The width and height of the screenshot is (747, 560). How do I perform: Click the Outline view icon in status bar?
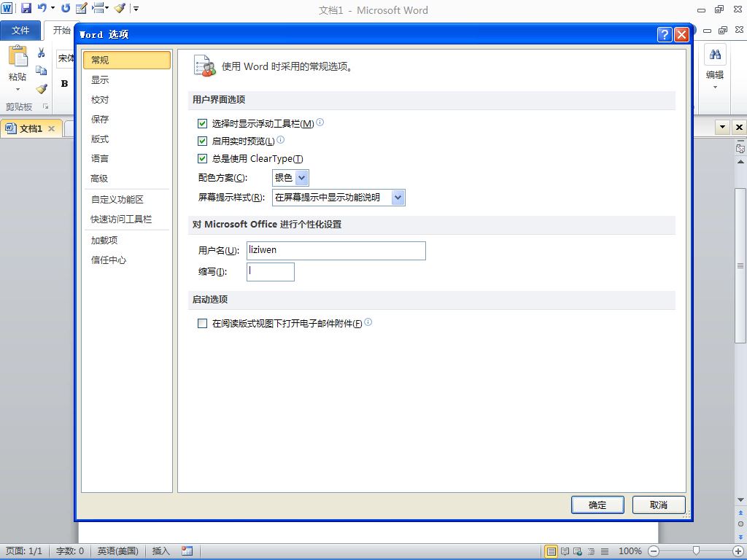click(591, 551)
